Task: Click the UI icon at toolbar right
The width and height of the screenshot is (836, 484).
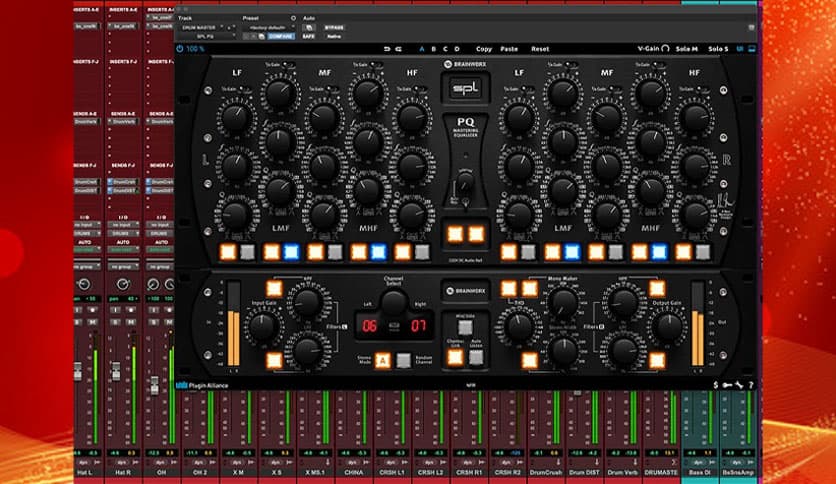Action: pyautogui.click(x=740, y=49)
